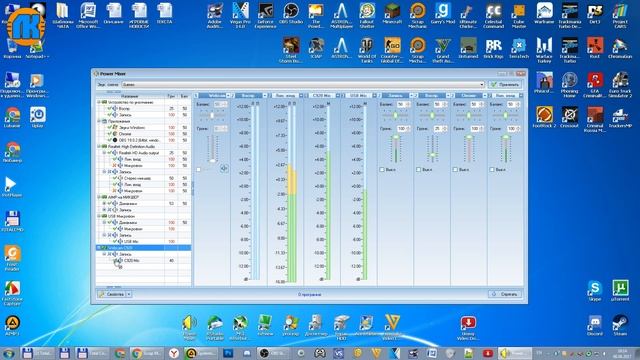The height and width of the screenshot is (360, 640).
Task: Click the Скрыть button
Action: 505,294
